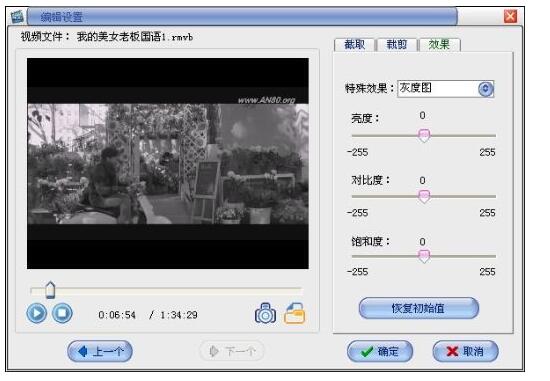550x381 pixels.
Task: Expand the 特殊效果 dropdown arrow
Action: click(485, 89)
